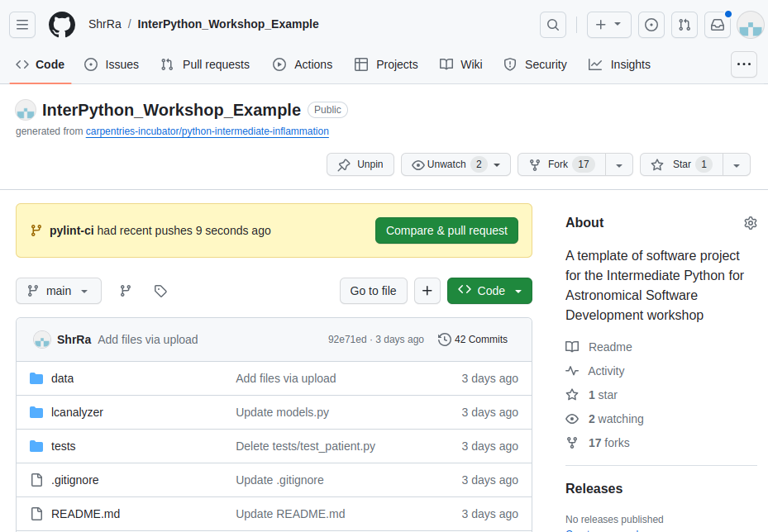
Task: Switch to the Projects tab
Action: pyautogui.click(x=386, y=64)
